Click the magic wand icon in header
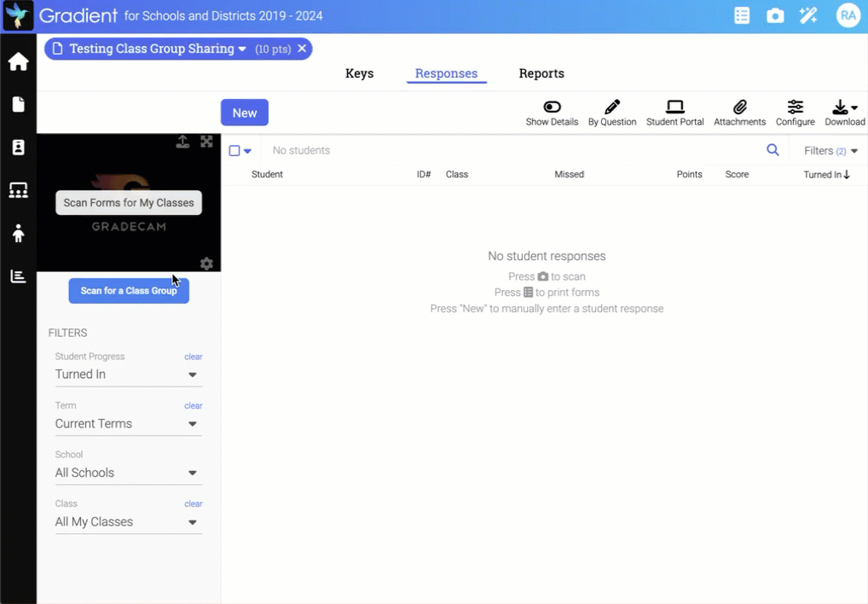This screenshot has width=868, height=604. click(x=808, y=15)
